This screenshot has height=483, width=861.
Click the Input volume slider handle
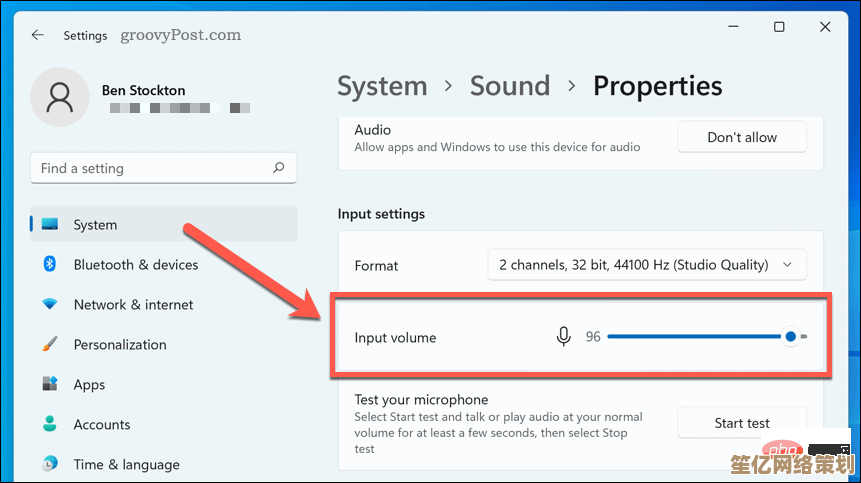[x=791, y=337]
